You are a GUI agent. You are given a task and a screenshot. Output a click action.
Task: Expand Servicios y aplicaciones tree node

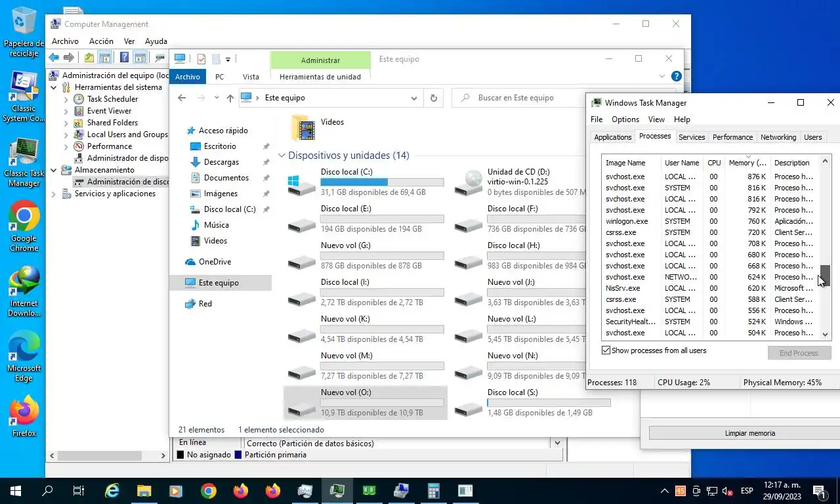[x=54, y=194]
